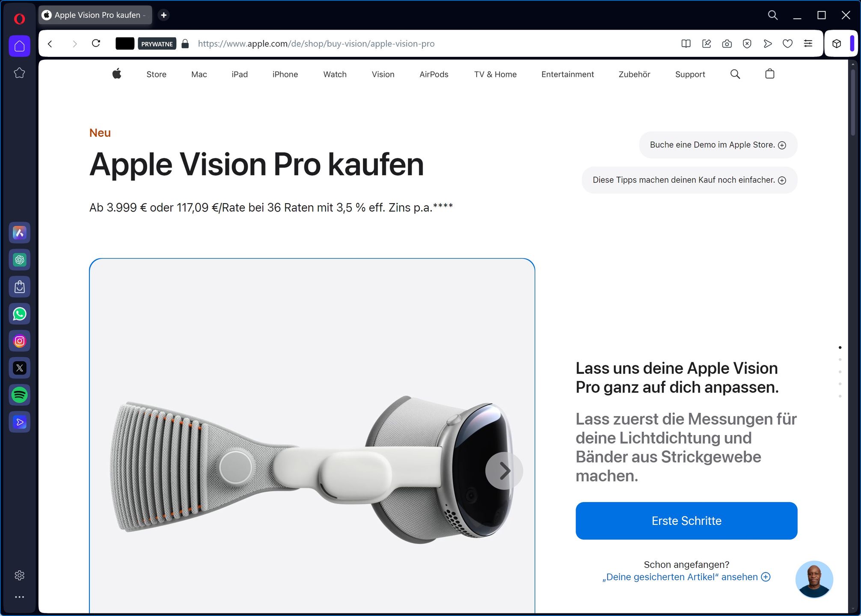
Task: Reload the current page
Action: pos(96,43)
